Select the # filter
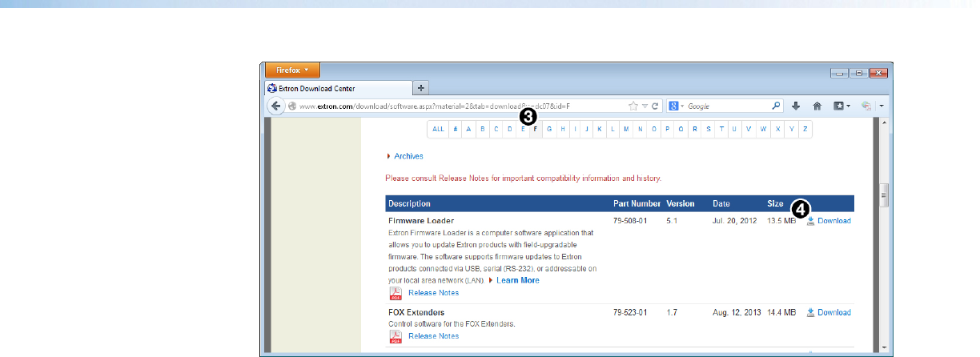The image size is (980, 357). [456, 129]
